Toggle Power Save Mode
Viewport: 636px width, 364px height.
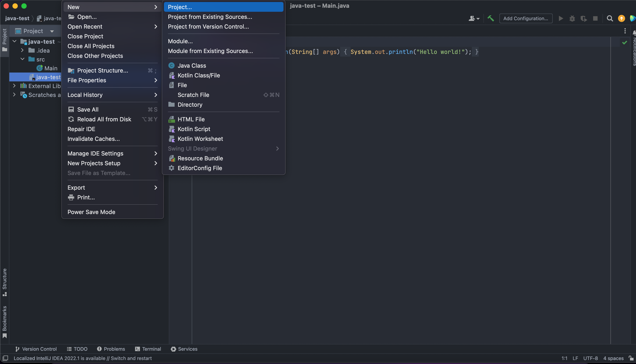pyautogui.click(x=91, y=212)
